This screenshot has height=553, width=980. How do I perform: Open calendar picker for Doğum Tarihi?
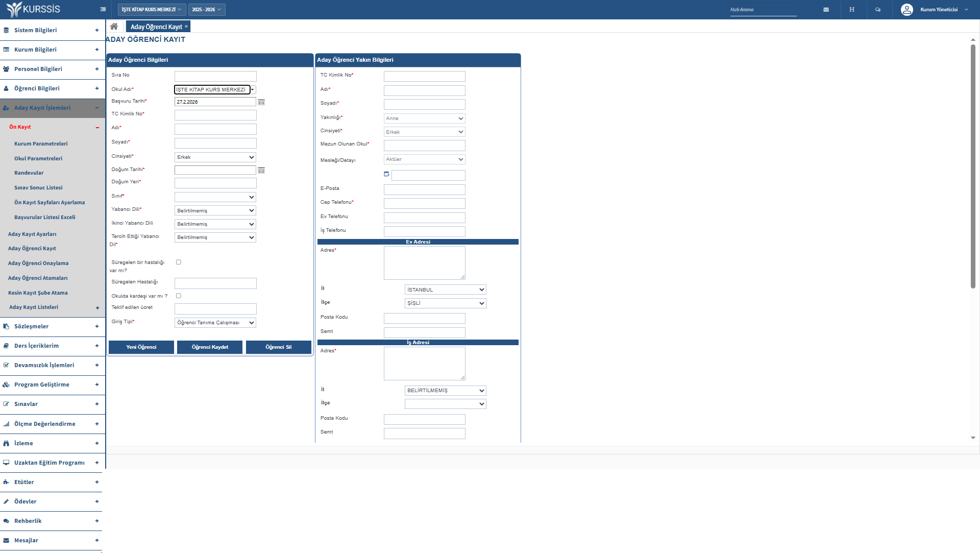click(261, 170)
